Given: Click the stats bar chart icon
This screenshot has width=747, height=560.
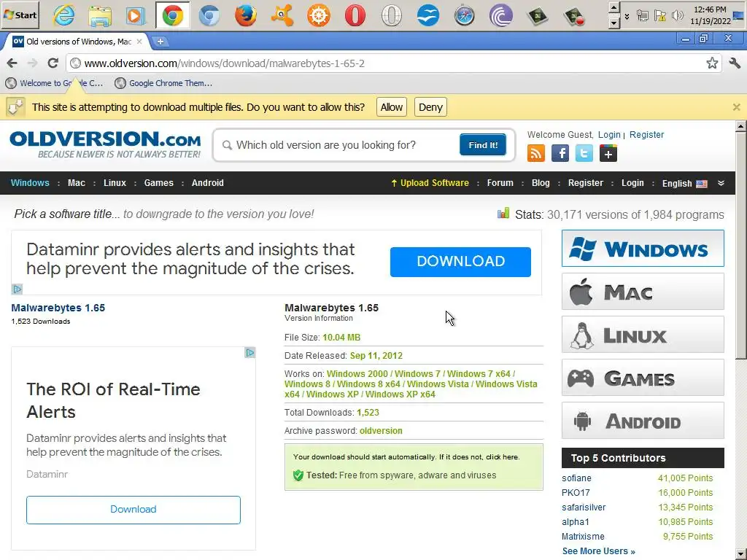Looking at the screenshot, I should [x=503, y=214].
